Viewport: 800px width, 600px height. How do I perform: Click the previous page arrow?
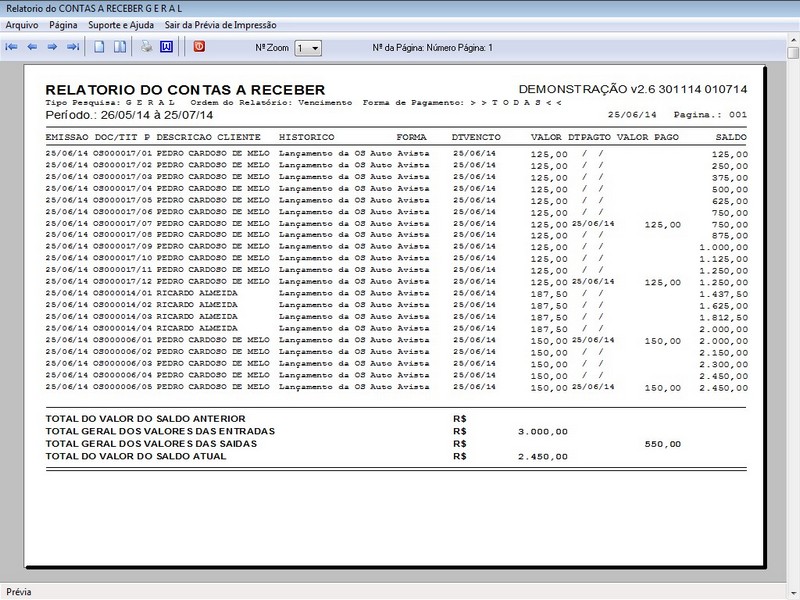pos(32,47)
